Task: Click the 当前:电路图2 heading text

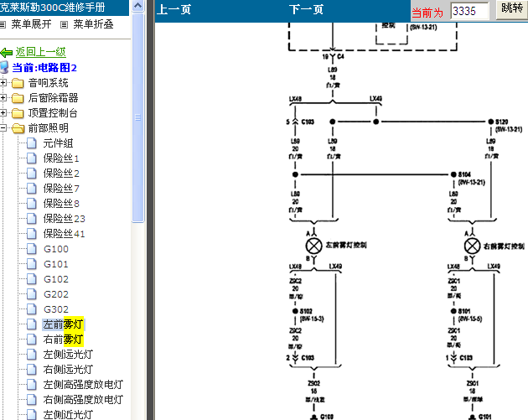Action: 44,68
